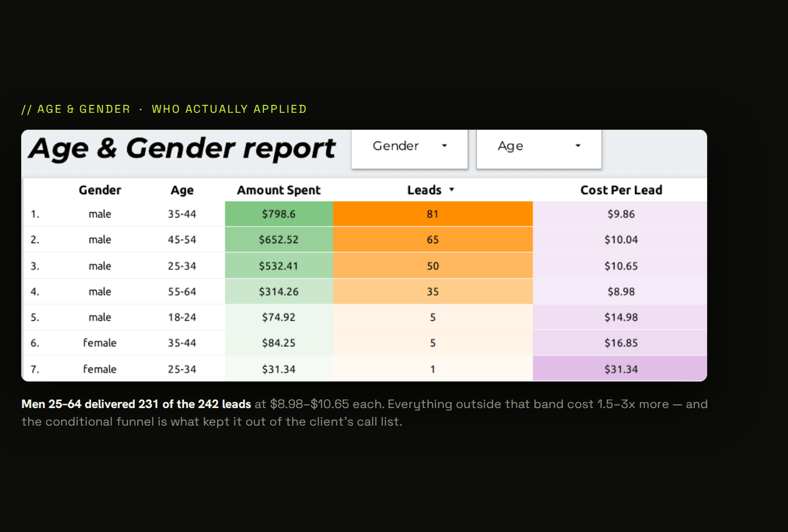Select the 55-64 age cell

[x=182, y=292]
